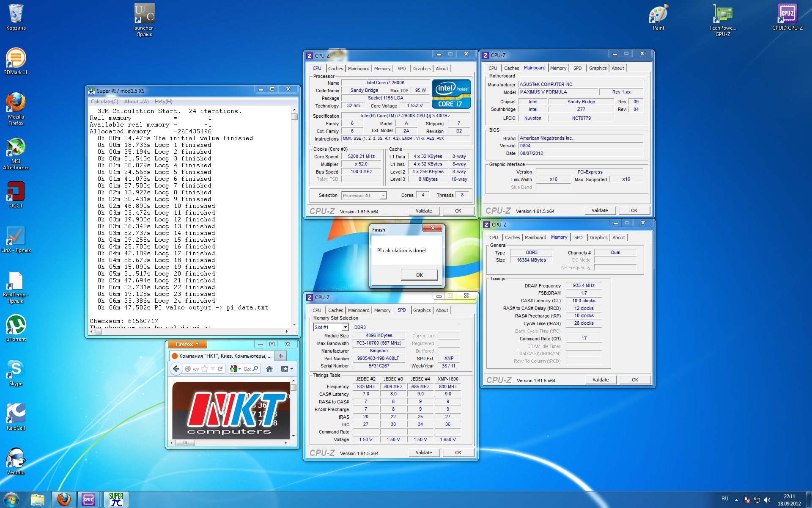
Task: Click the Super PI horizontal scrollbar thumb
Action: (99, 332)
